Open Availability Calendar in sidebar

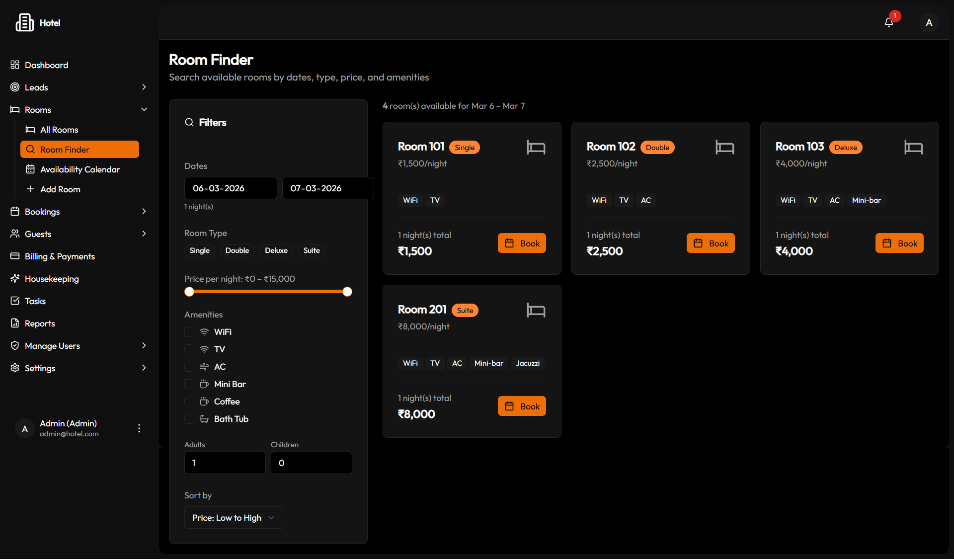[80, 169]
